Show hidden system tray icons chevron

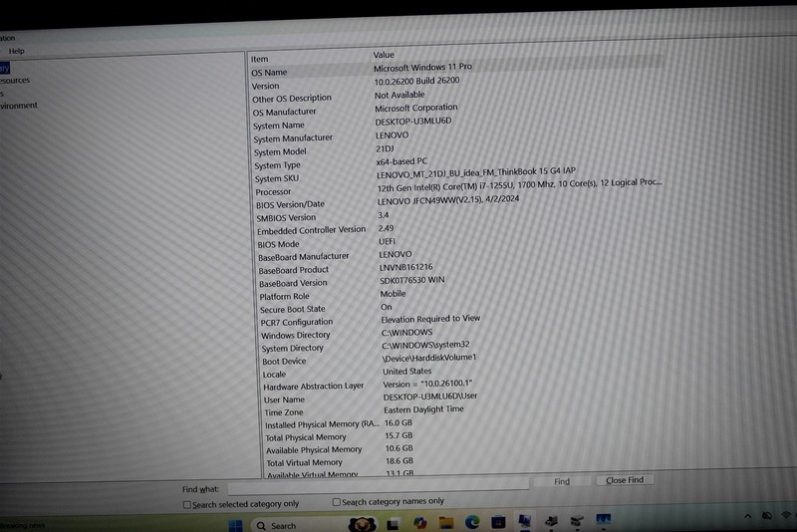748,516
